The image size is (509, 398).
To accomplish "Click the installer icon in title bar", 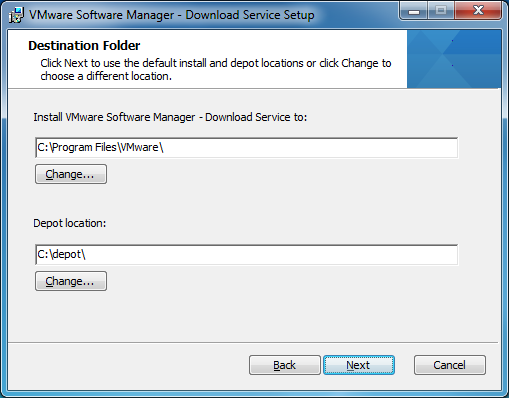I will (16, 15).
